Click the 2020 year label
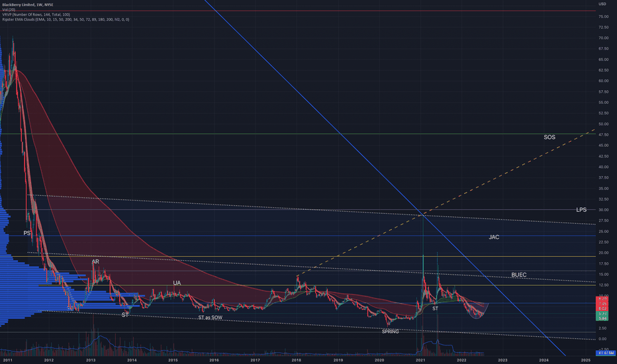The image size is (617, 364). tap(379, 360)
